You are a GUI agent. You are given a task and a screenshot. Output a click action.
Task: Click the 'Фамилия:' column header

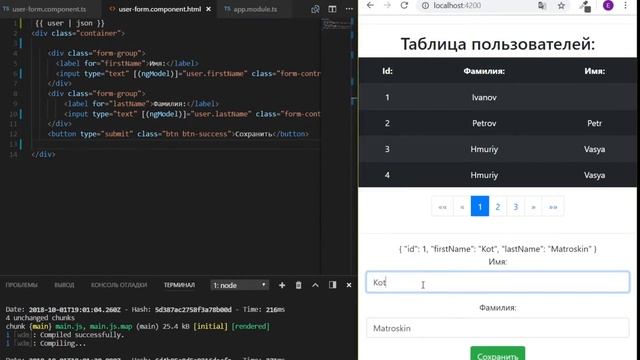[484, 71]
